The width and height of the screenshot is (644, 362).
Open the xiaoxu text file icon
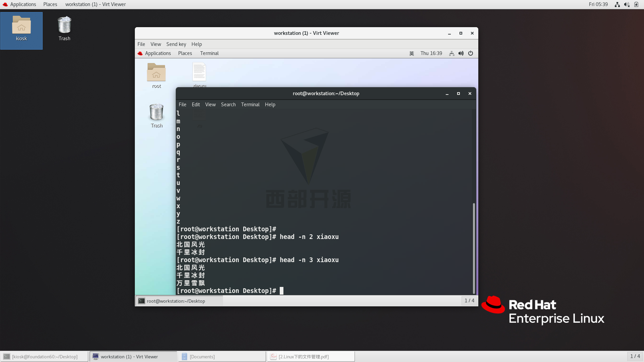[x=199, y=72]
